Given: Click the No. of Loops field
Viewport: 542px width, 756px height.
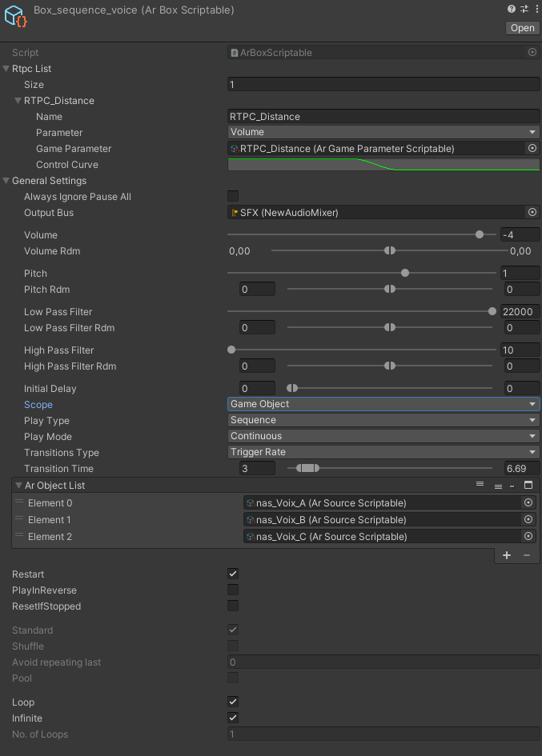Looking at the screenshot, I should coord(383,734).
